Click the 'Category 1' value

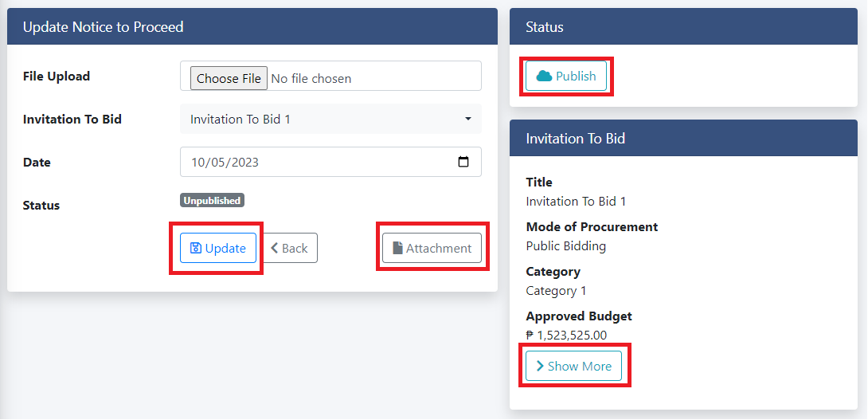click(x=556, y=291)
